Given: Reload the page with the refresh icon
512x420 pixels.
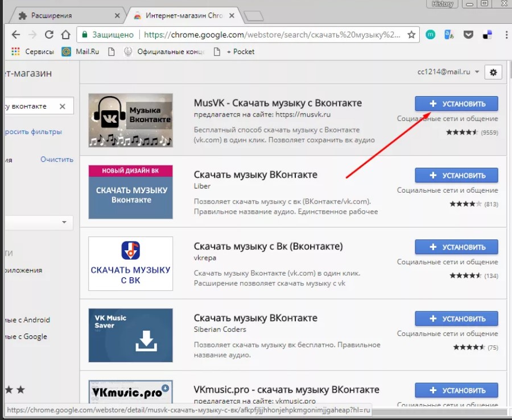Looking at the screenshot, I should pyautogui.click(x=49, y=34).
